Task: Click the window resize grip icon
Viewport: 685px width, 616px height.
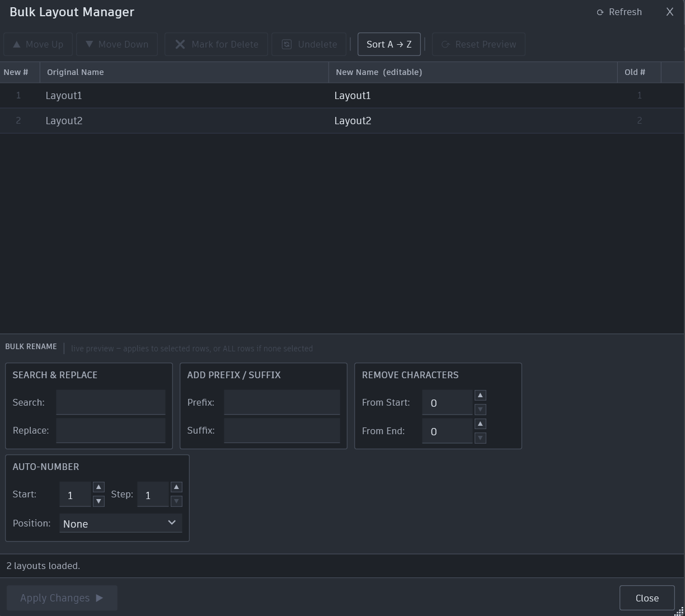Action: pyautogui.click(x=679, y=610)
